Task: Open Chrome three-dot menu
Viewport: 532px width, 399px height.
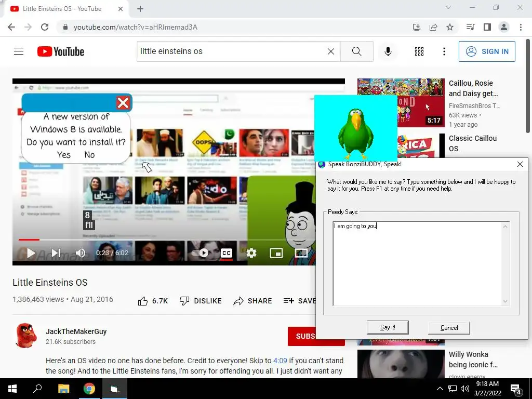Action: click(521, 27)
